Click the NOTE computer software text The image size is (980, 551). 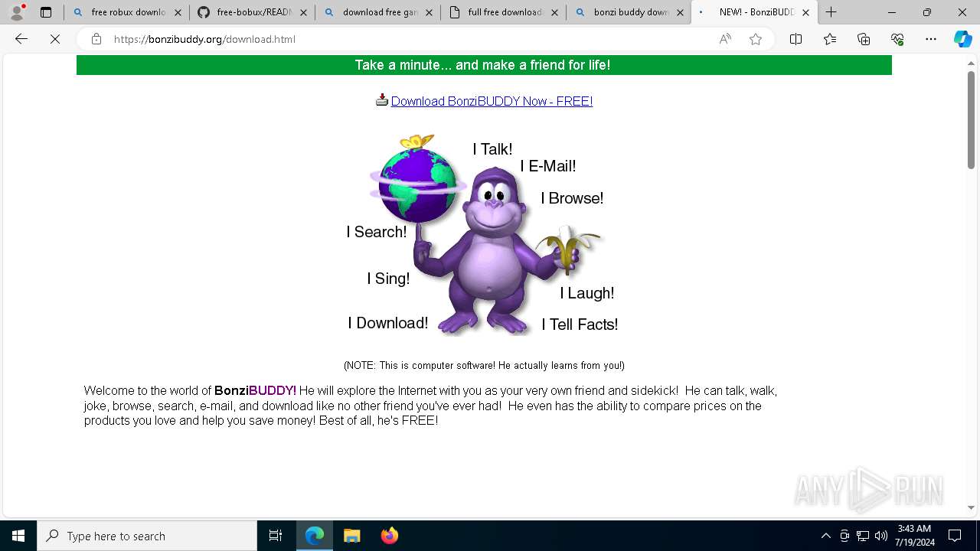pos(484,366)
